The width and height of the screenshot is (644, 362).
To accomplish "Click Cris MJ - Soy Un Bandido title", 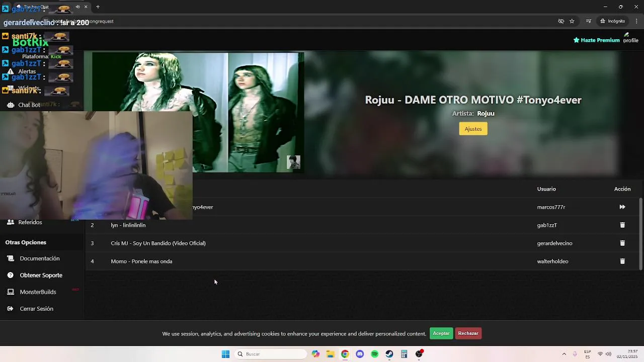I will tap(158, 243).
